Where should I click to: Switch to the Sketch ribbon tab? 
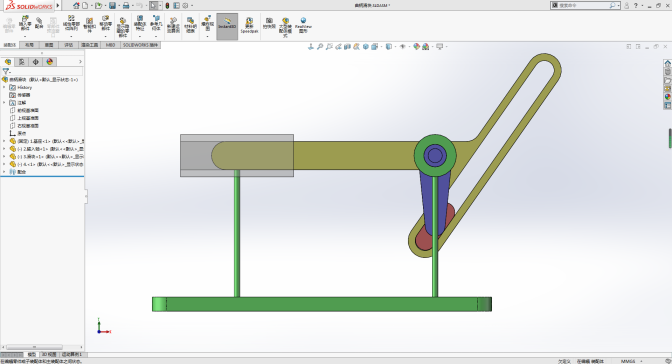coord(49,45)
